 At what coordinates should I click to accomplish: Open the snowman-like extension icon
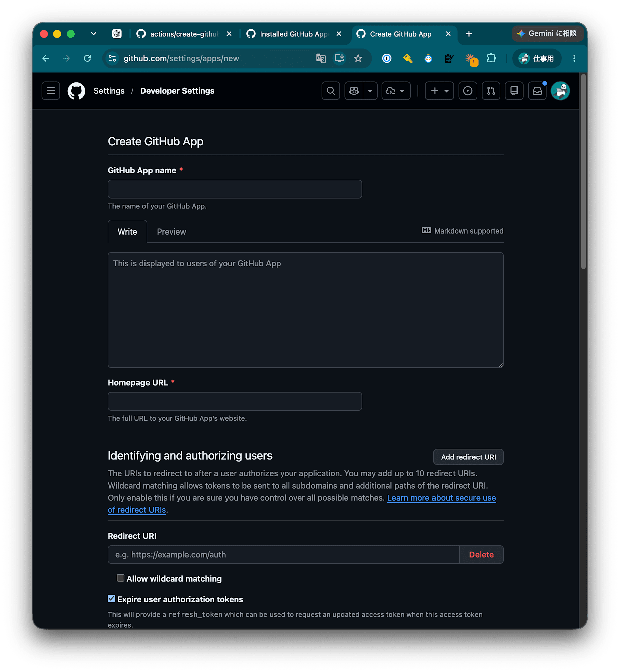pos(428,58)
